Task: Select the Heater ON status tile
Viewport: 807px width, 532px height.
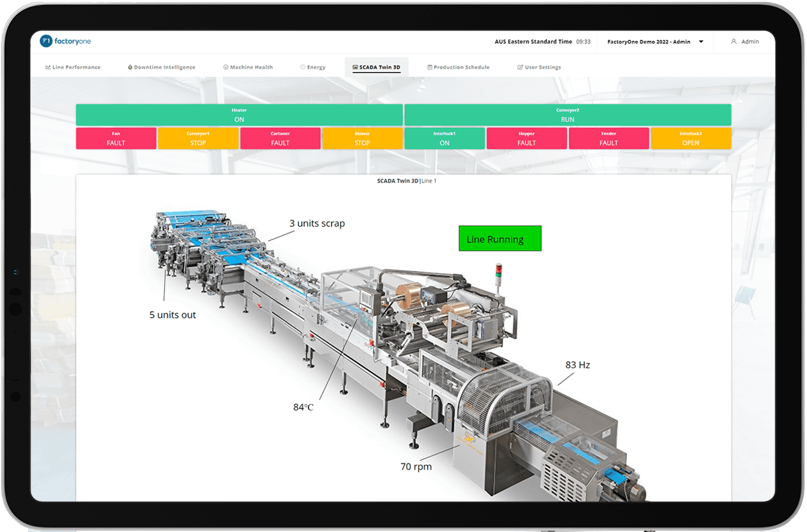Action: click(x=239, y=115)
